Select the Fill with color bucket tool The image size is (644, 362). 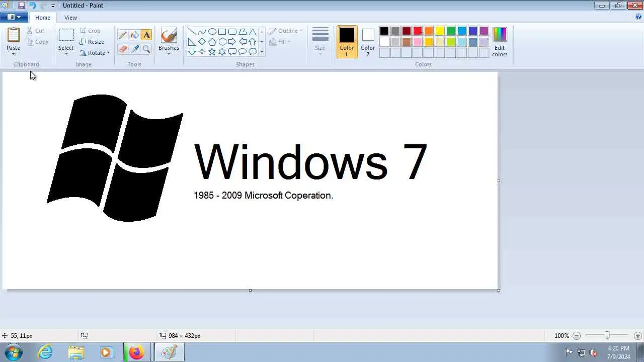[x=134, y=35]
